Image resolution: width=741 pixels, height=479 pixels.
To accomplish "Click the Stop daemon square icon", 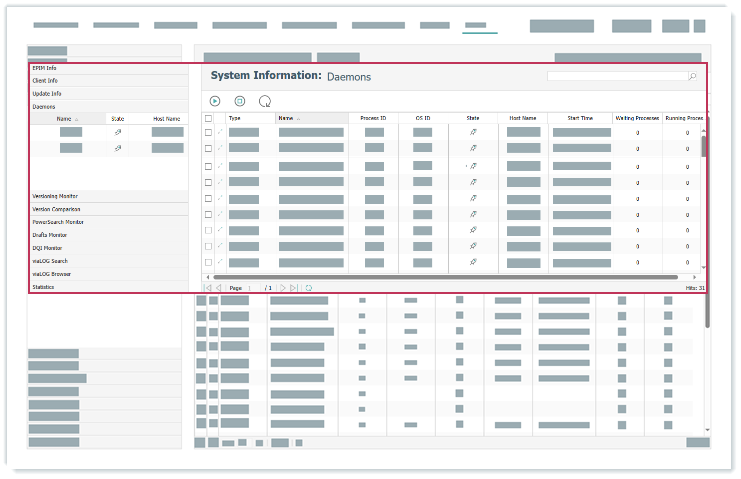I will (x=240, y=101).
